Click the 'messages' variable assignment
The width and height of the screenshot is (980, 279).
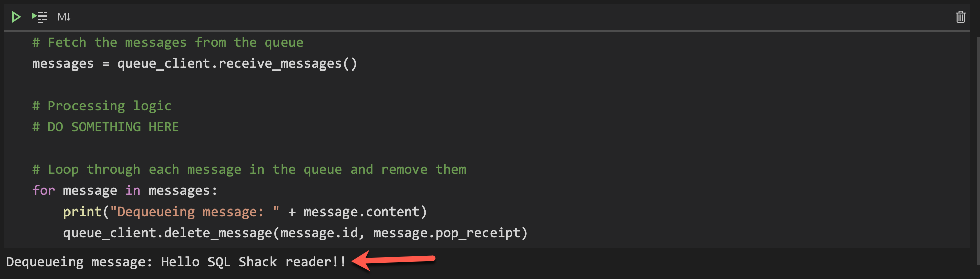click(63, 64)
